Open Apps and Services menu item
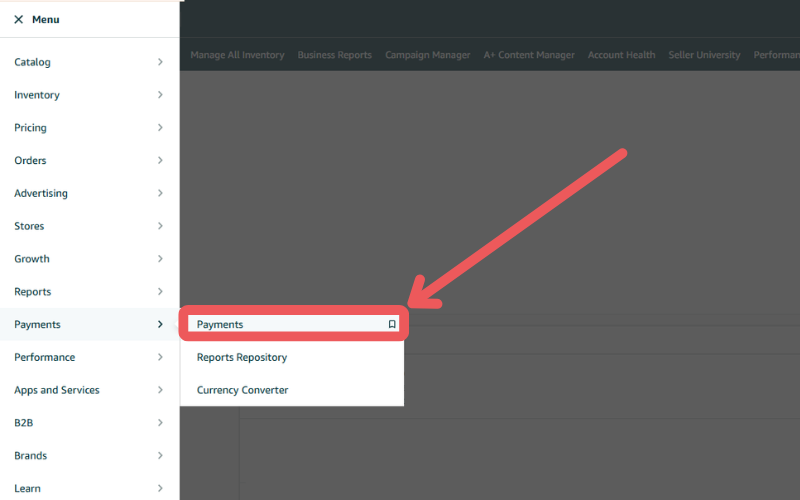The height and width of the screenshot is (500, 800). tap(89, 390)
